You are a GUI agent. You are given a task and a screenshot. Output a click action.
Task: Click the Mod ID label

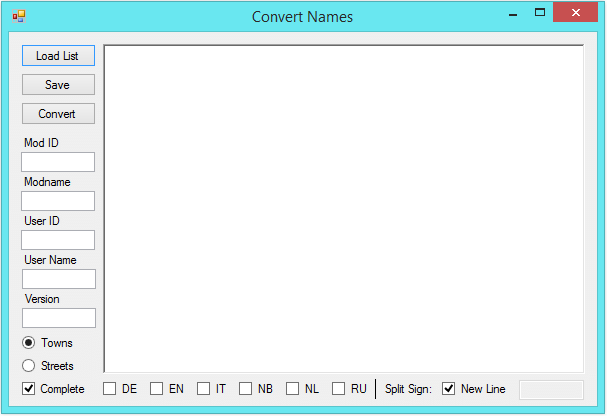tap(41, 143)
